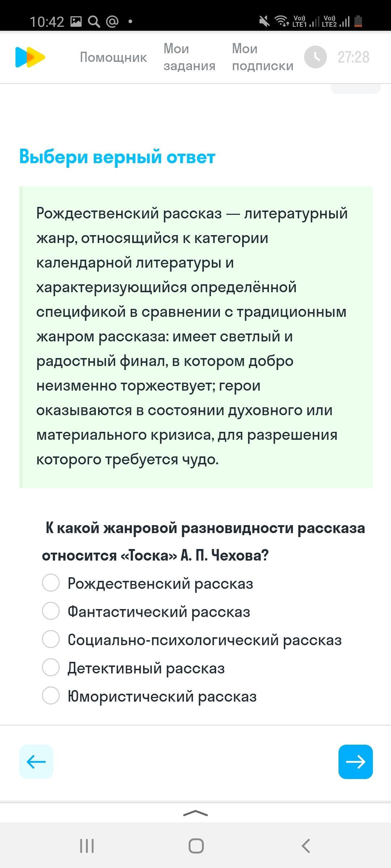Tap Android back navigation button
Image resolution: width=391 pixels, height=868 pixels.
pyautogui.click(x=306, y=846)
